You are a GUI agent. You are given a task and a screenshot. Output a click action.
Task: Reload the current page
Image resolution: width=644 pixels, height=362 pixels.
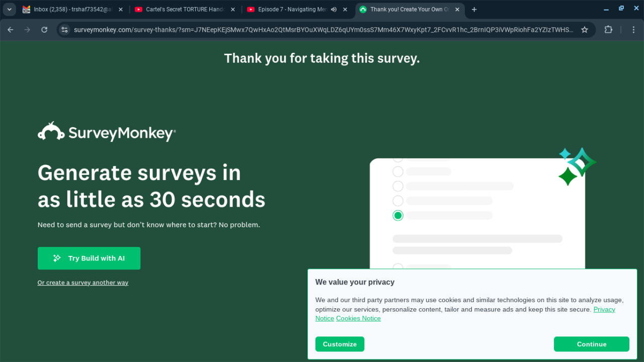(x=44, y=30)
